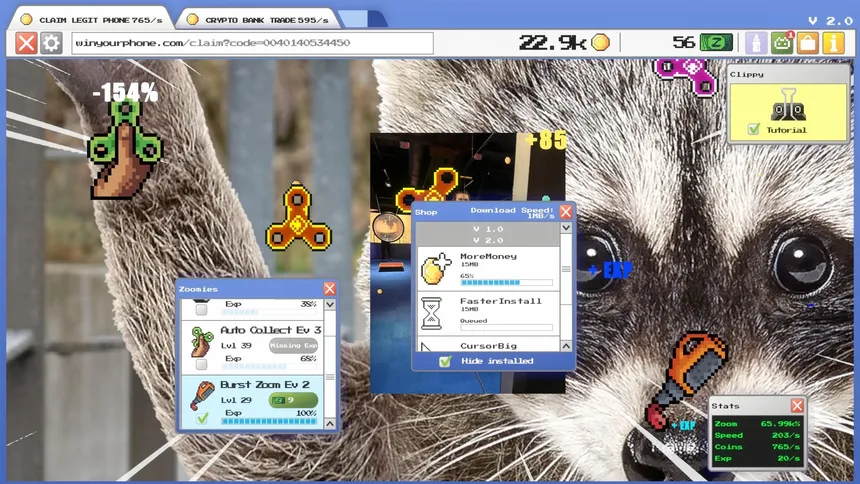The image size is (860, 484).
Task: Click the MoreMoney coin plus icon
Action: pyautogui.click(x=437, y=269)
